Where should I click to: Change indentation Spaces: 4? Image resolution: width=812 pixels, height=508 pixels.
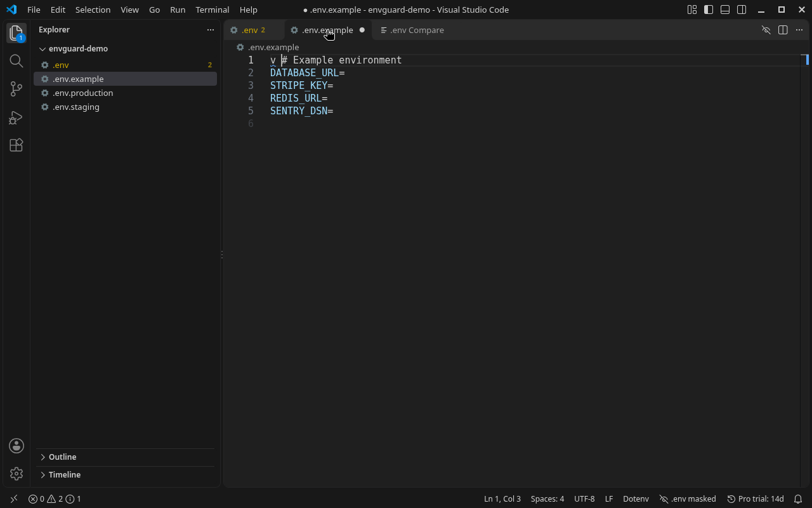[x=547, y=499]
